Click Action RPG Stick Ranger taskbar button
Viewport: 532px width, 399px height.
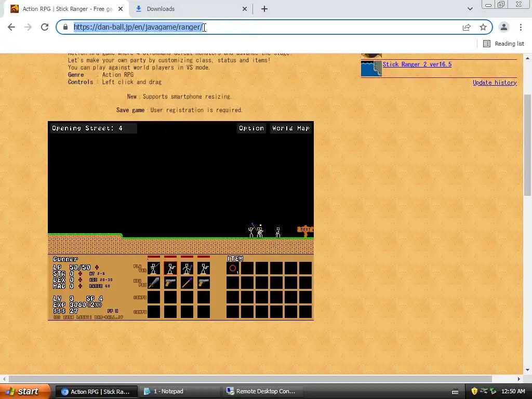point(96,391)
